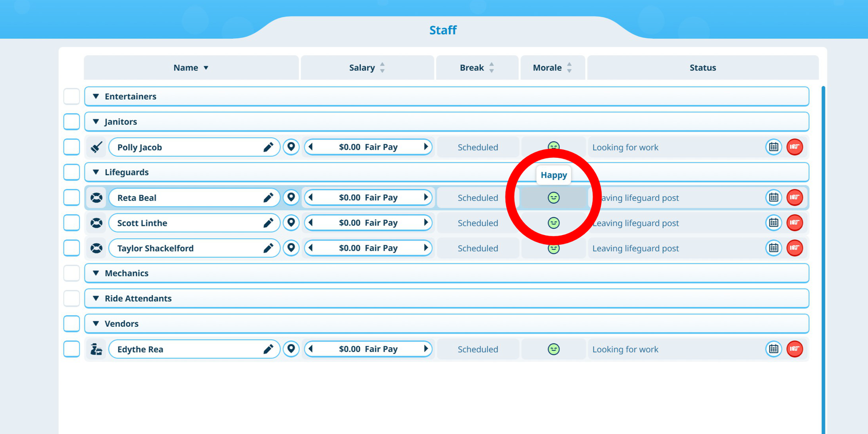Increase Reta Beal's salary with right arrow
The image size is (868, 434).
click(426, 198)
